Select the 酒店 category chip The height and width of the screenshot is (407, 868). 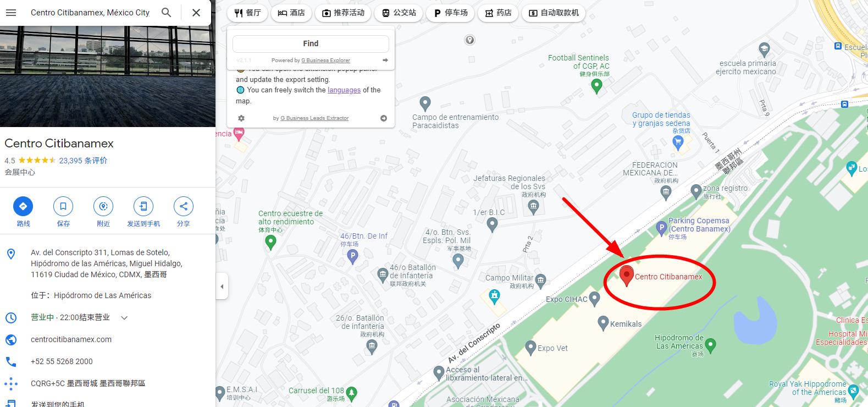[x=291, y=13]
